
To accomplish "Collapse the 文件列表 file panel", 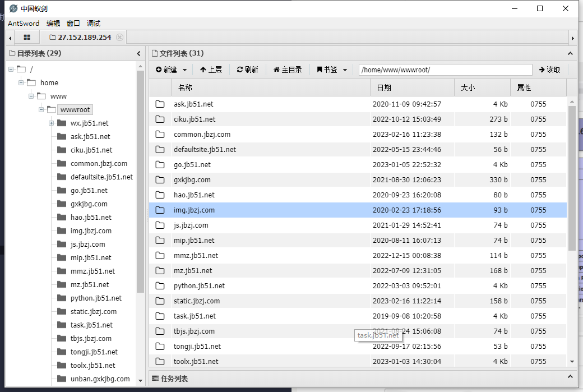I will 570,53.
